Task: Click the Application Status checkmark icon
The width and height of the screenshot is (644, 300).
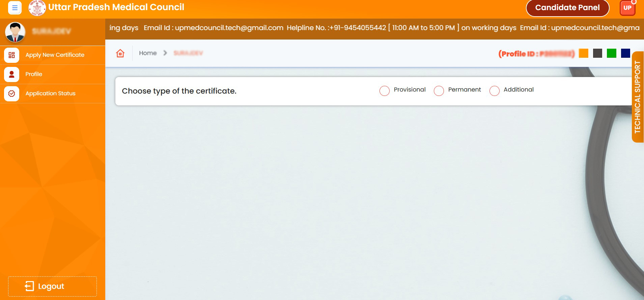Action: point(11,94)
